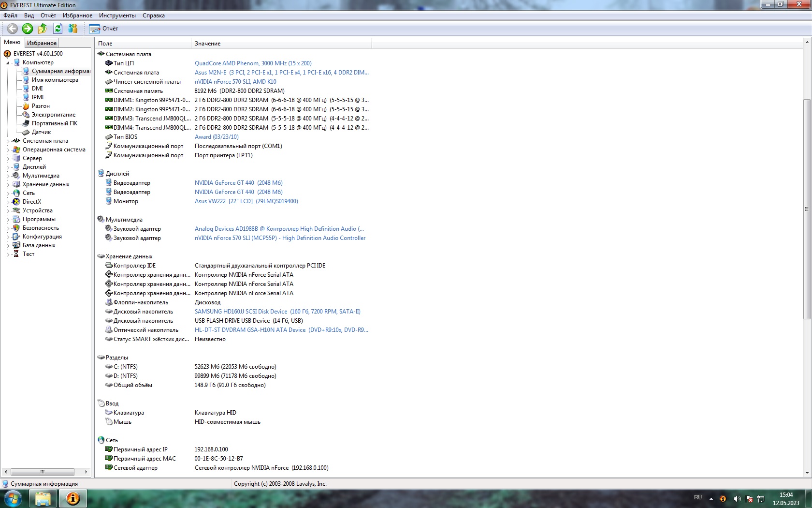The height and width of the screenshot is (508, 812).
Task: Open the users icon in toolbar
Action: pos(73,29)
